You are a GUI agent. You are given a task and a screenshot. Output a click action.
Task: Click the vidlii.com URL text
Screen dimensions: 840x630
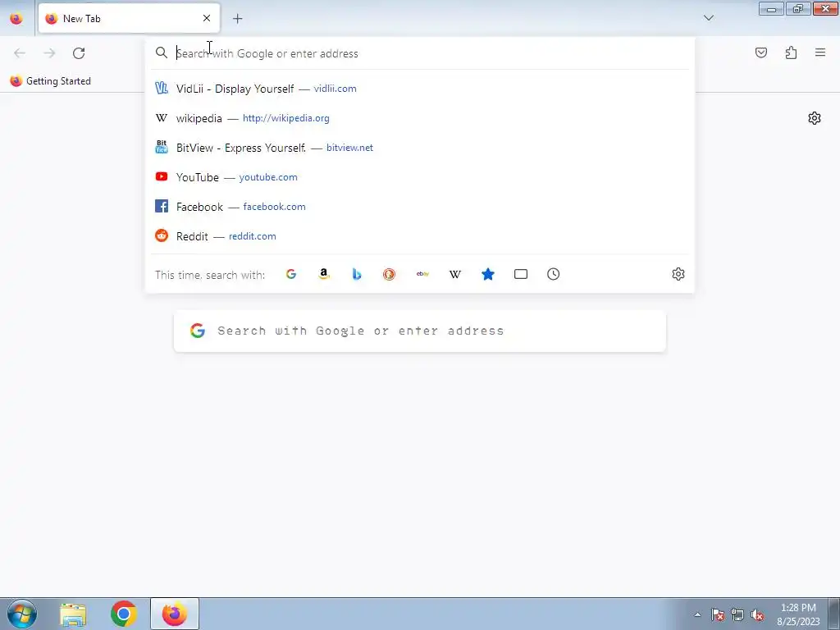coord(335,89)
